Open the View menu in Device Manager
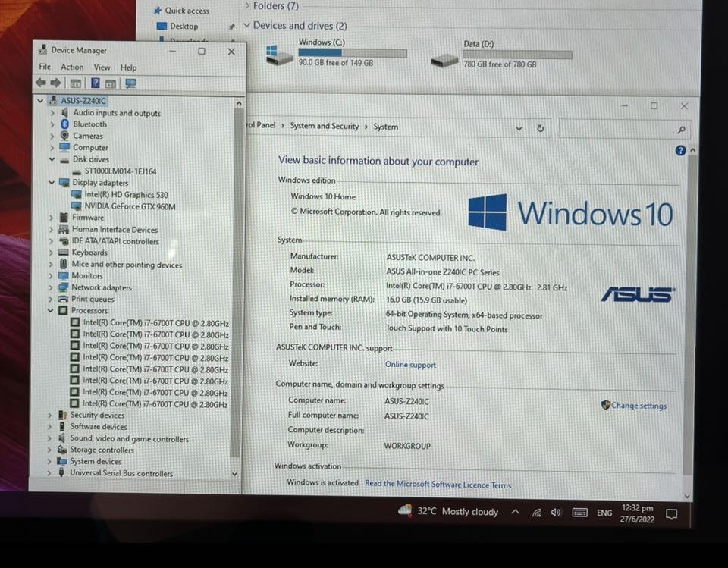 point(102,67)
